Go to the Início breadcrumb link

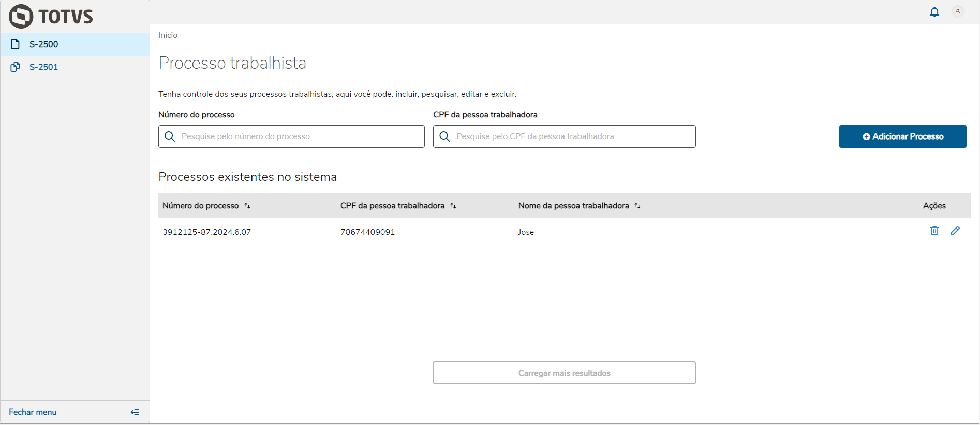pos(168,35)
